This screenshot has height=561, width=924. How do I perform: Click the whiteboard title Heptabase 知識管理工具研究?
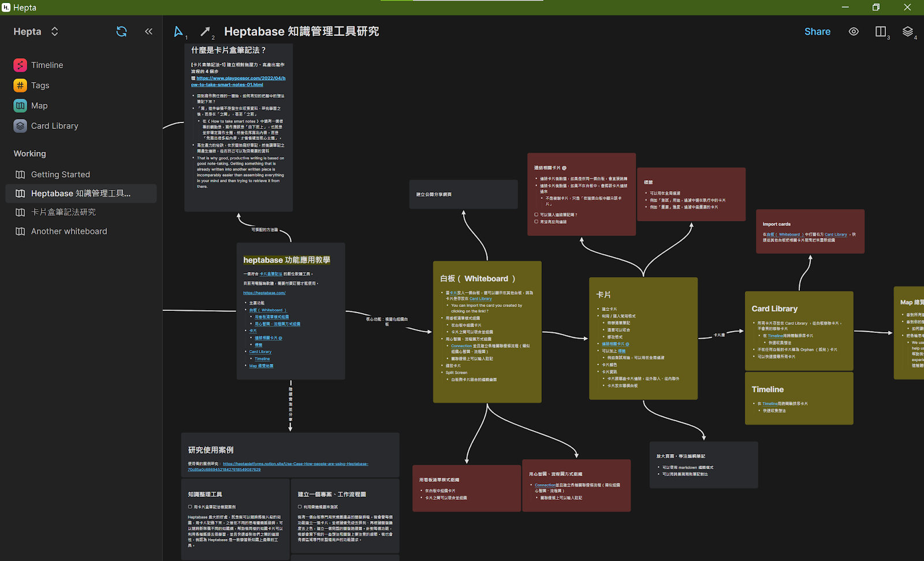point(301,32)
